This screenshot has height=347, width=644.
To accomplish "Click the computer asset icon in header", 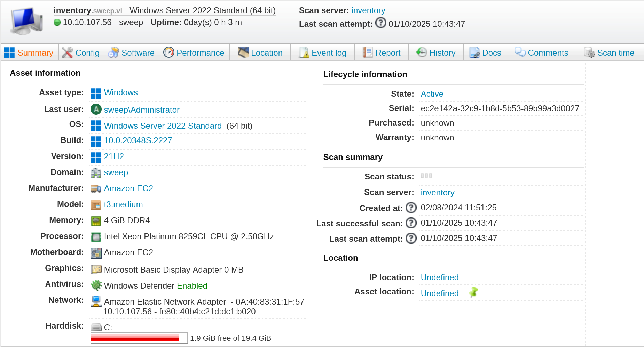I will [x=26, y=21].
